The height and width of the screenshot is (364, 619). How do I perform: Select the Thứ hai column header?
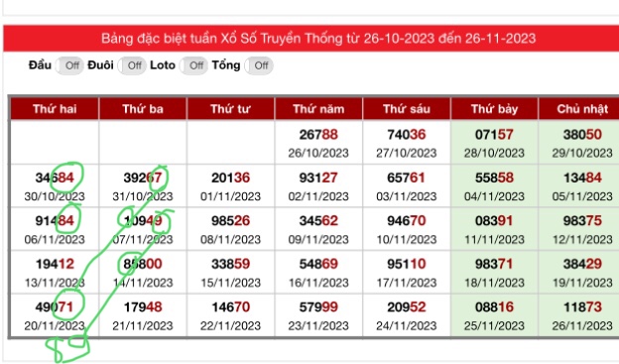[55, 109]
